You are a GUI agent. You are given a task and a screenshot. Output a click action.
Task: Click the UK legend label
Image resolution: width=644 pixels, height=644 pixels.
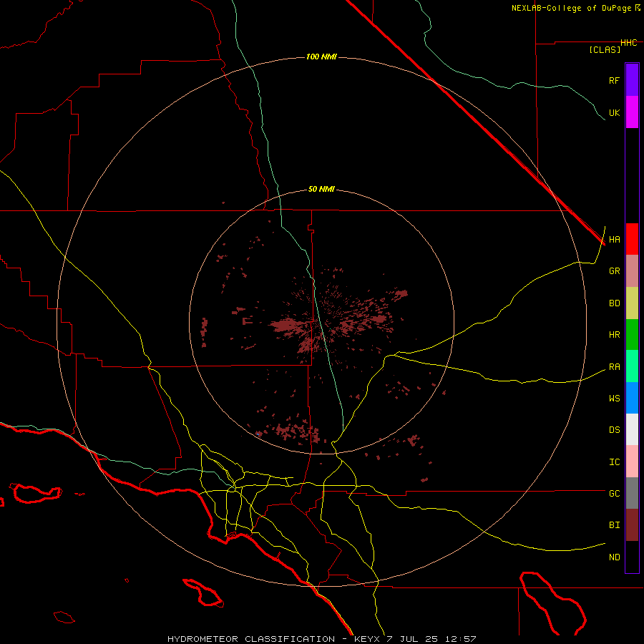[614, 112]
